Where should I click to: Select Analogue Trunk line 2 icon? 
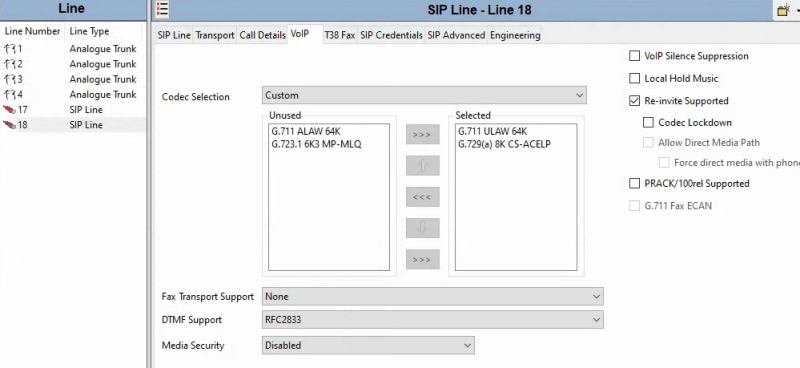coord(10,64)
